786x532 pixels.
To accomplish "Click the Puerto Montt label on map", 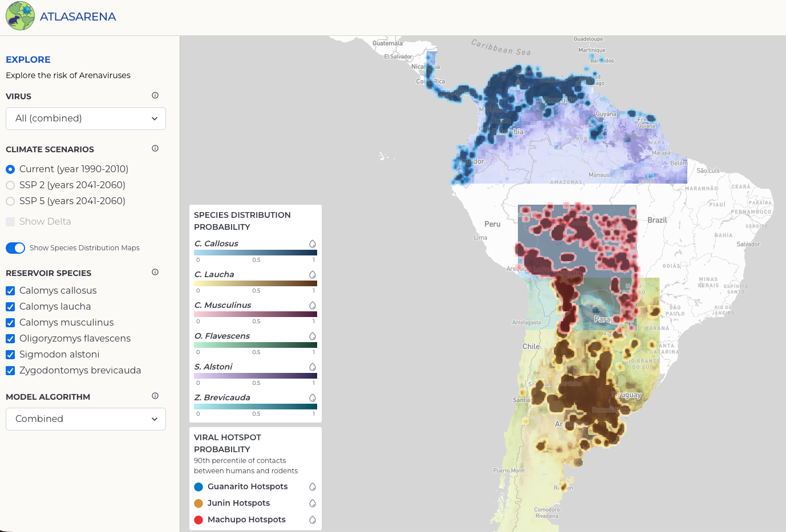I will pyautogui.click(x=509, y=470).
